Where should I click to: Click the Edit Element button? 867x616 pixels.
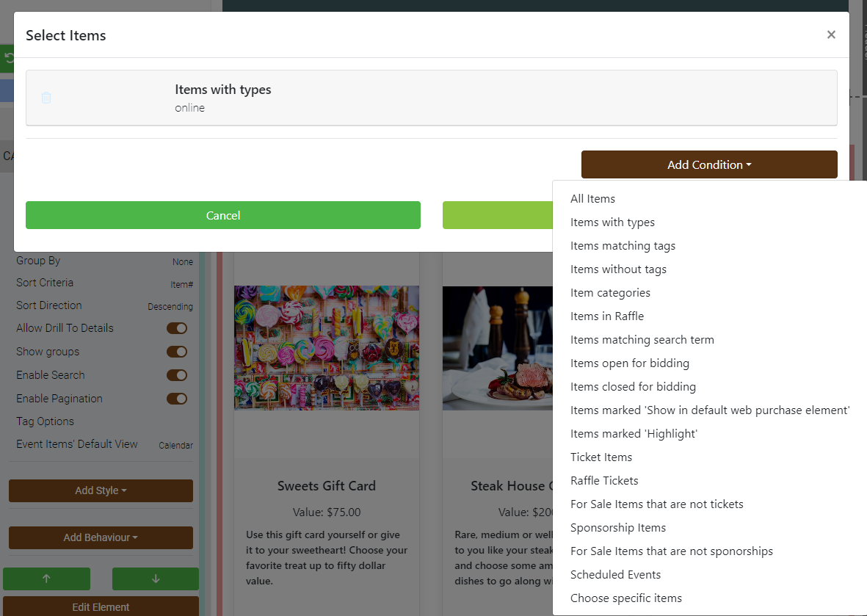[101, 607]
